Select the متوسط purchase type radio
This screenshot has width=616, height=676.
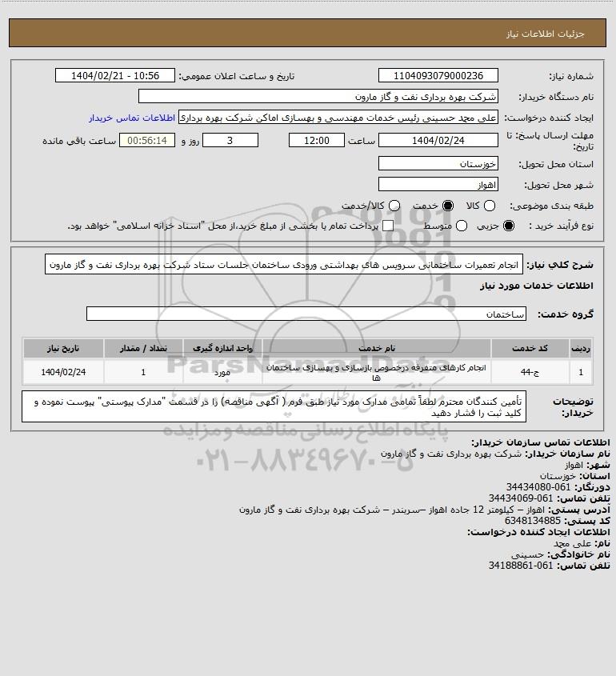(x=462, y=226)
